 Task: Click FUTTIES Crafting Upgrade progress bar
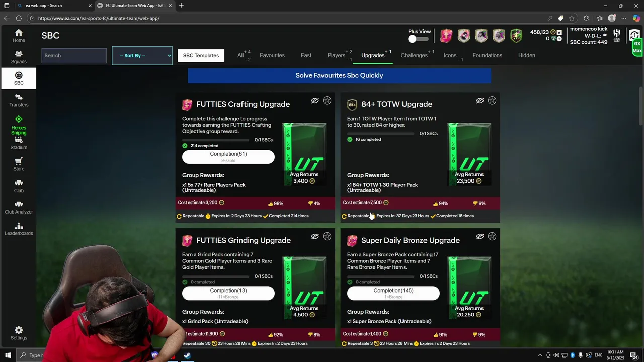pyautogui.click(x=215, y=140)
